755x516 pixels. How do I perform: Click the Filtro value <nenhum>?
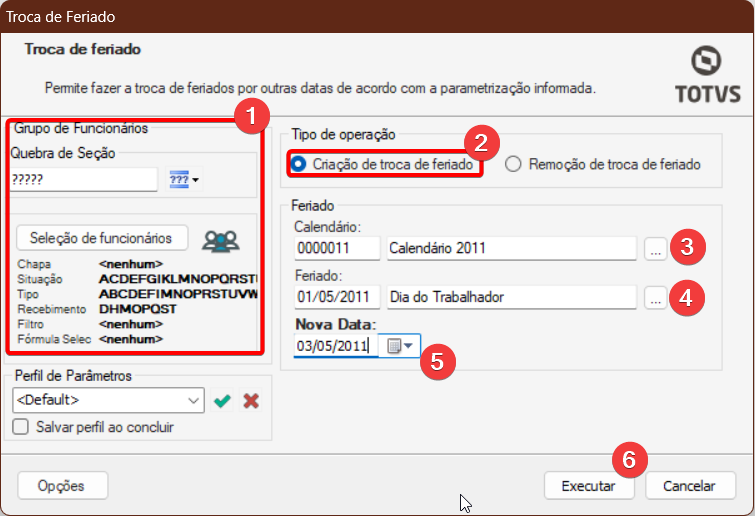pyautogui.click(x=131, y=324)
